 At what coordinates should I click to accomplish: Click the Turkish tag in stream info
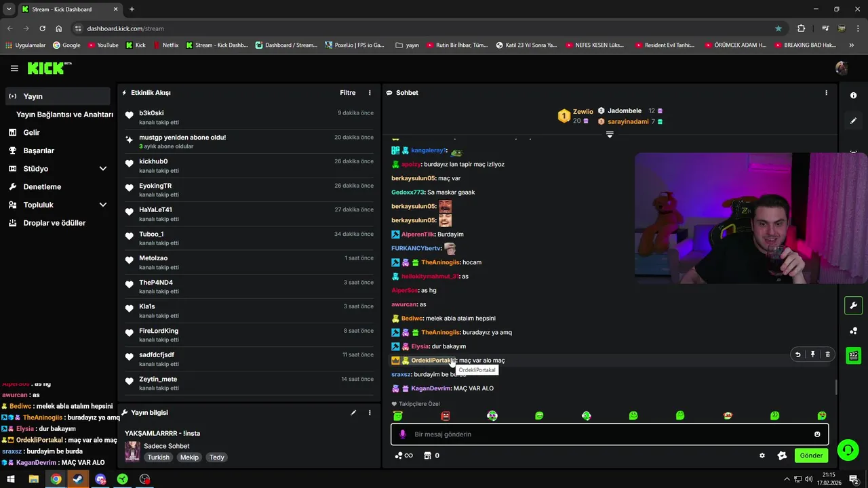tap(159, 457)
